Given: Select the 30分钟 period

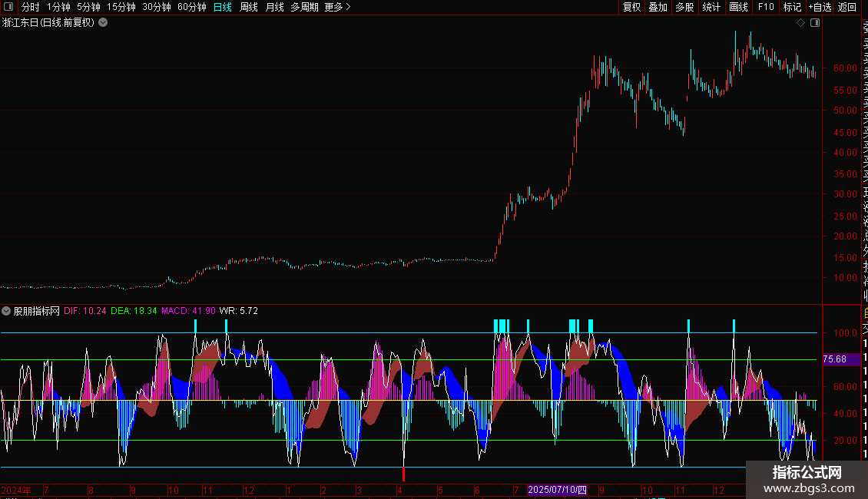Looking at the screenshot, I should pos(157,7).
